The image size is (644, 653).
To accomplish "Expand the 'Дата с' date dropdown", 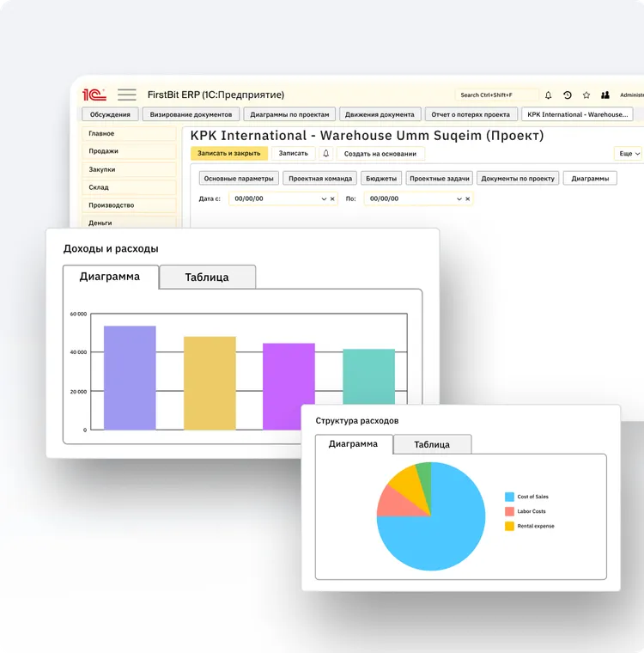I will pyautogui.click(x=324, y=198).
